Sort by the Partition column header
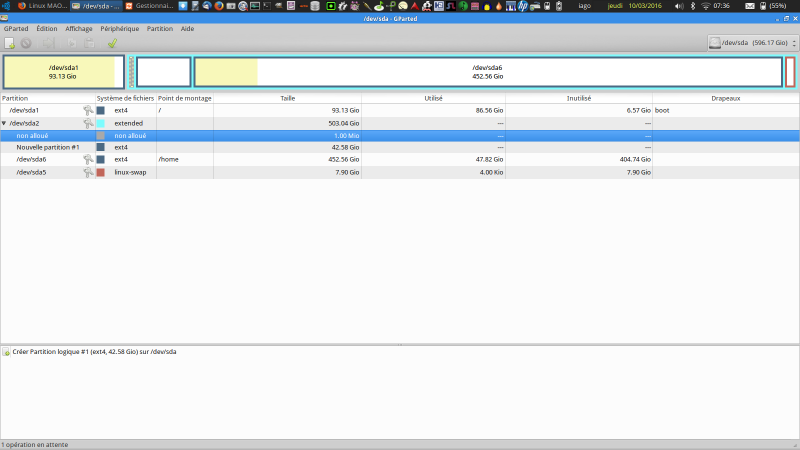800x450 pixels. (48, 98)
